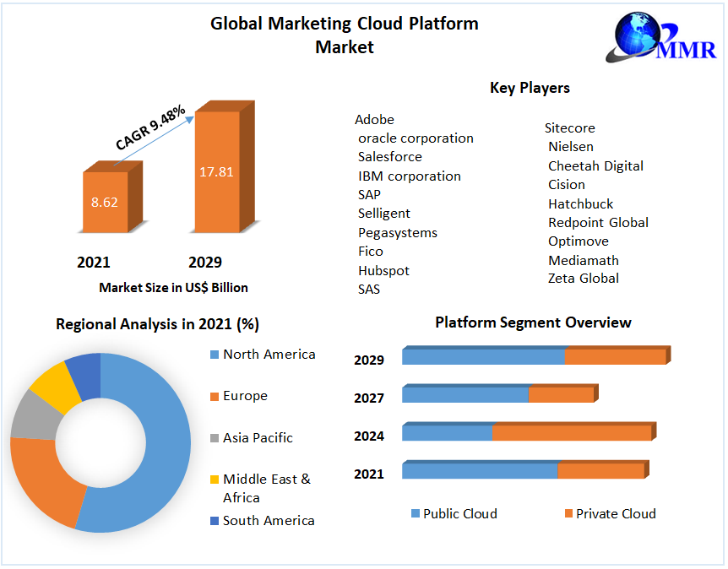Click the Platform Segment Overview heading
The width and height of the screenshot is (728, 569).
(533, 322)
